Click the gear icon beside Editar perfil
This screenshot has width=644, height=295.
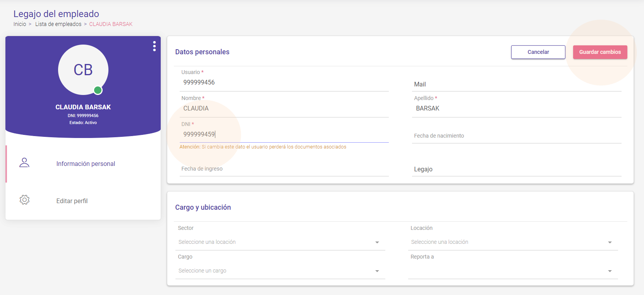(24, 200)
